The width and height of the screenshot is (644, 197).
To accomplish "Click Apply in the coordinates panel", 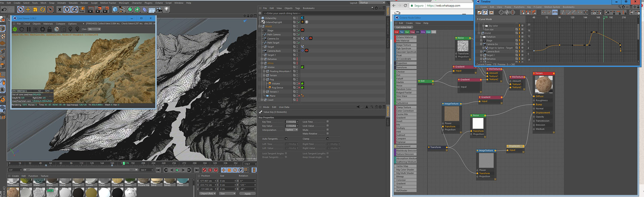I will click(248, 194).
